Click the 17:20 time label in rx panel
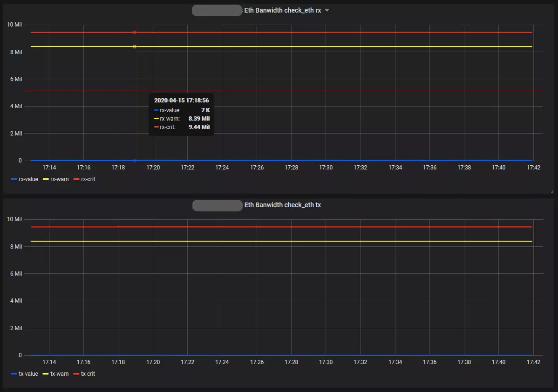Screen dimensions: 558x392 153,168
